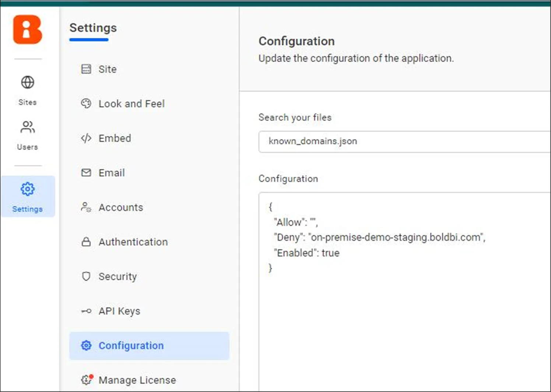Click the Search your files label

pyautogui.click(x=295, y=118)
